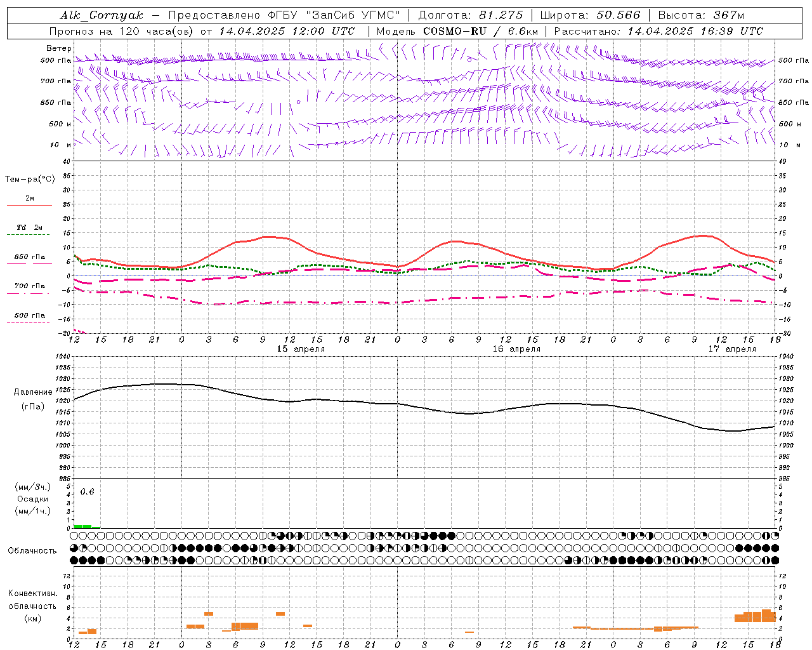This screenshot has height=650, width=812.
Task: Click the green precipitation bar
Action: (x=86, y=526)
